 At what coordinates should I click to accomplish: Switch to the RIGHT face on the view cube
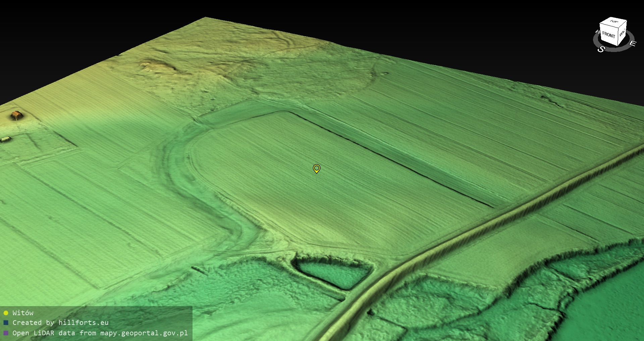[x=622, y=34]
